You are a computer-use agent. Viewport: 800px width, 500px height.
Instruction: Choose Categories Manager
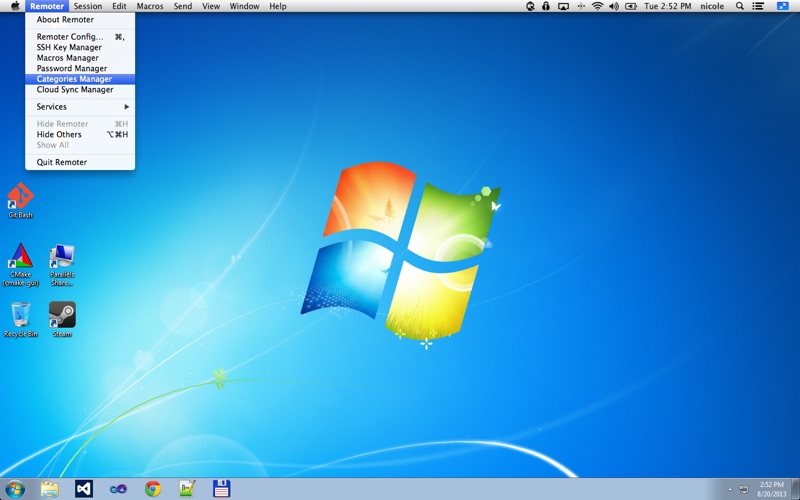coord(80,79)
